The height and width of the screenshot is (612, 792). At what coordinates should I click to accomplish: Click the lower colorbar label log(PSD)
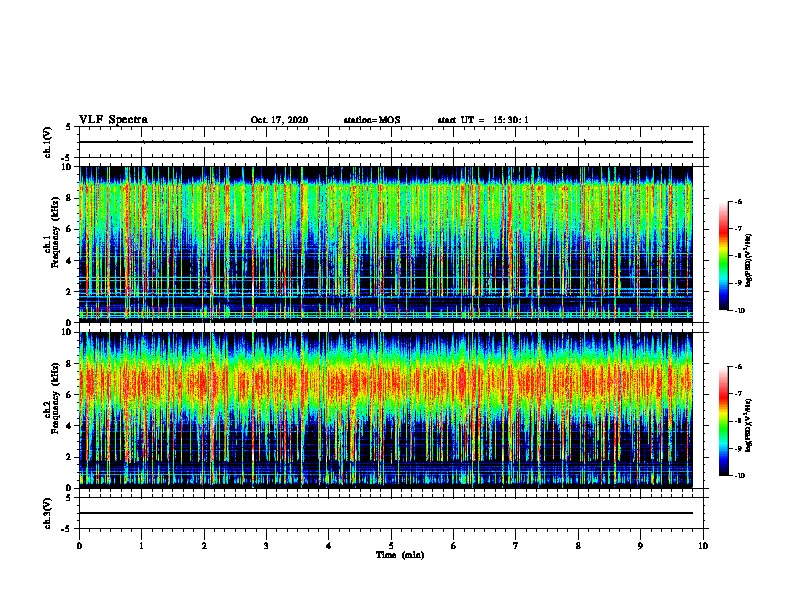749,425
